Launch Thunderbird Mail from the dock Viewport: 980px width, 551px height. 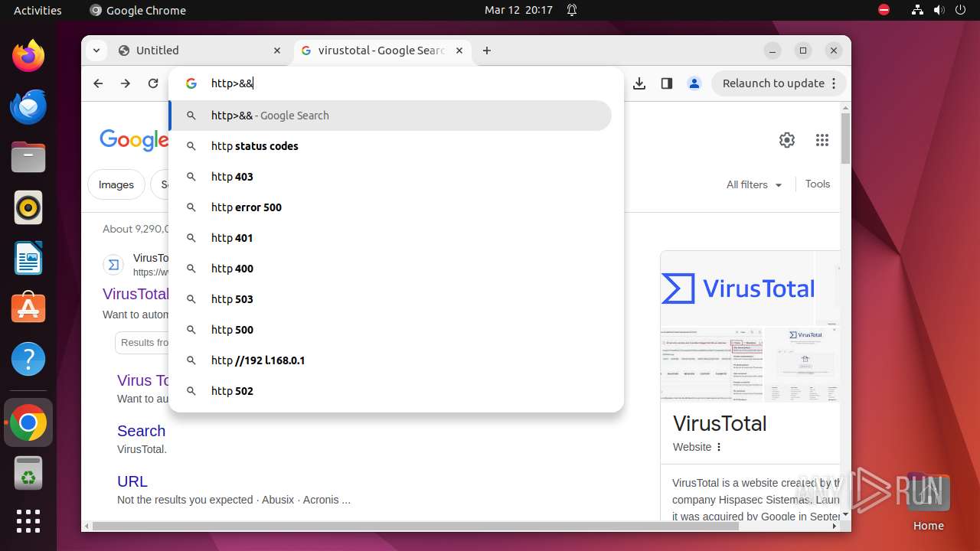[x=28, y=106]
